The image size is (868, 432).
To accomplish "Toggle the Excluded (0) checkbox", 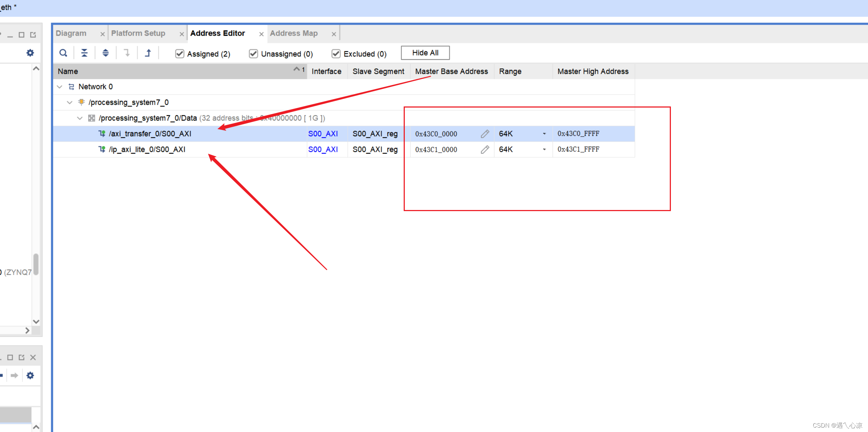I will (336, 54).
